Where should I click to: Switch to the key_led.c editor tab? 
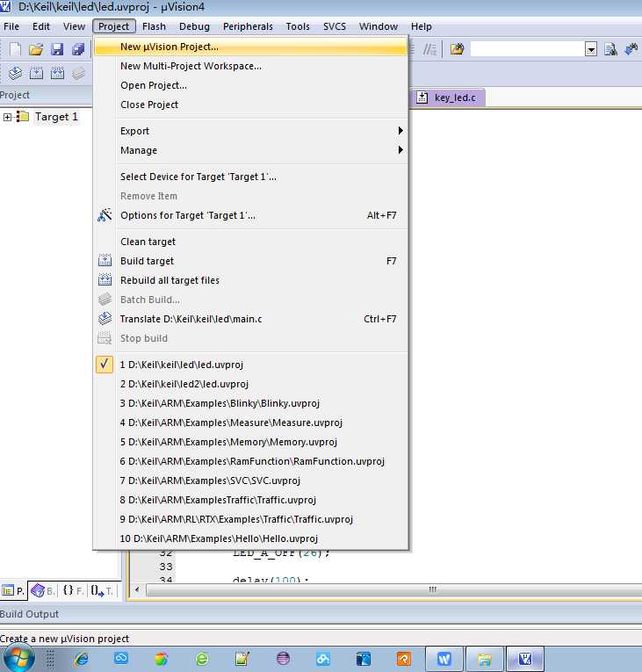point(446,98)
